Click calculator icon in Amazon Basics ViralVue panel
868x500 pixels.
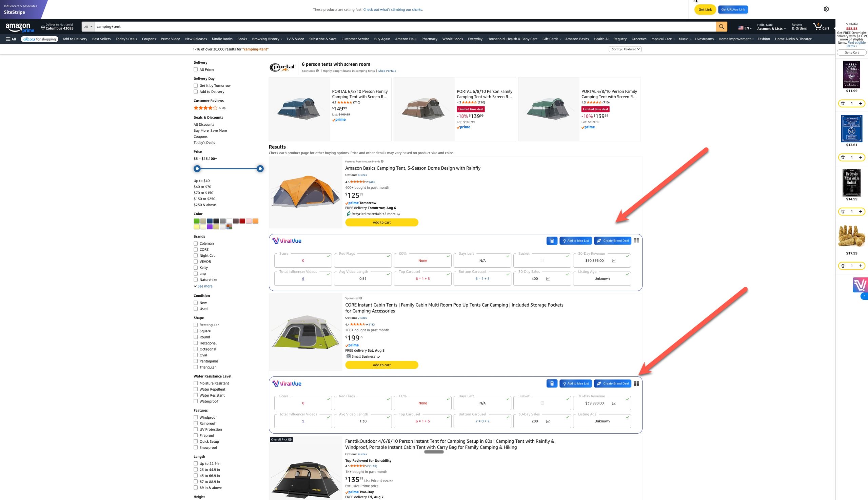click(552, 241)
